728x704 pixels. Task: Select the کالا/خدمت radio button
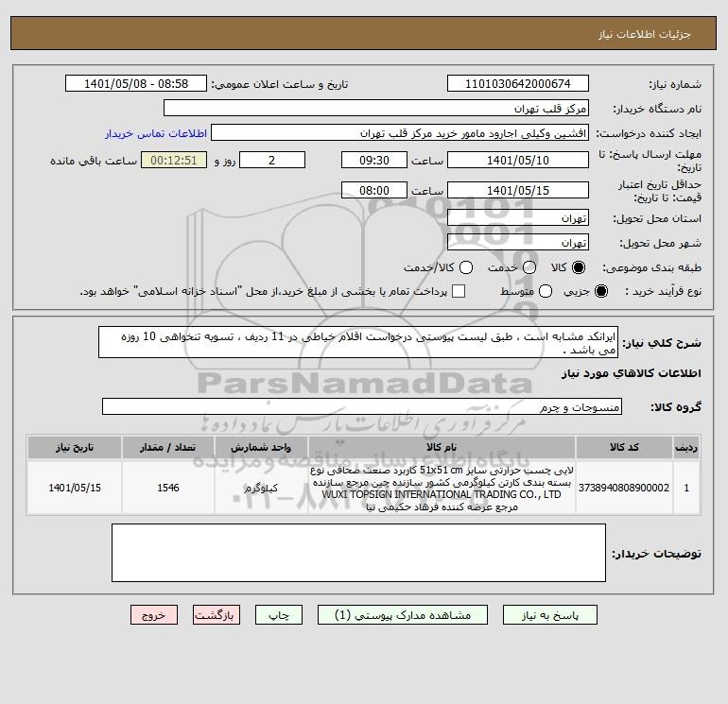466,267
